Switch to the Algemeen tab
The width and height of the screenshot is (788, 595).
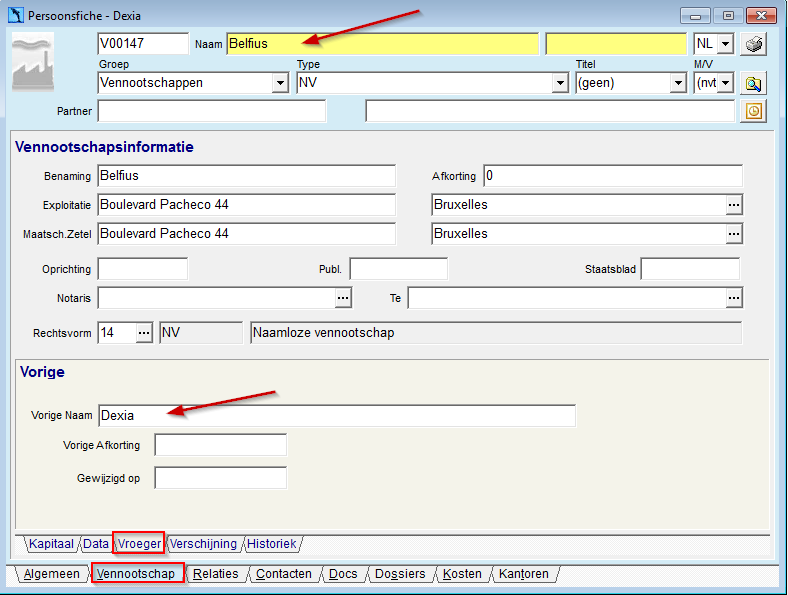pyautogui.click(x=51, y=574)
